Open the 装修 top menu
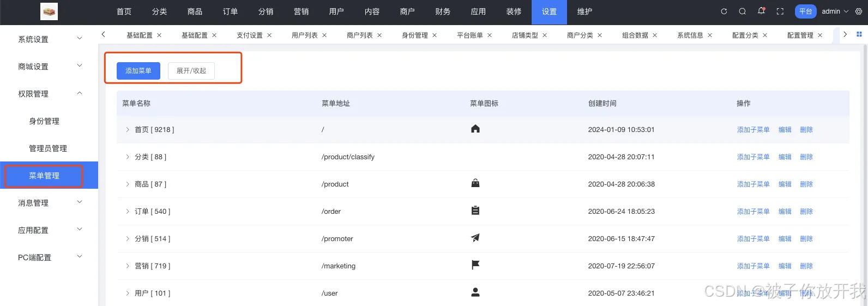The height and width of the screenshot is (306, 868). click(514, 11)
